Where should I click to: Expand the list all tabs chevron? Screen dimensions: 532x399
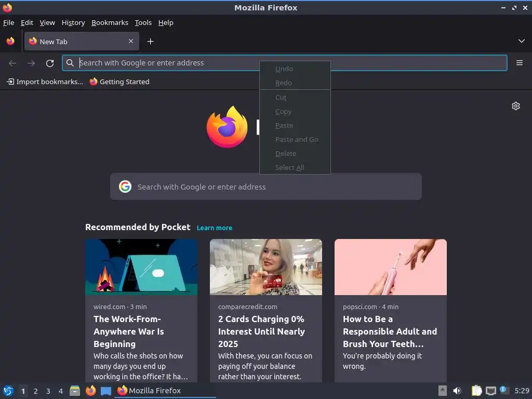pos(522,41)
